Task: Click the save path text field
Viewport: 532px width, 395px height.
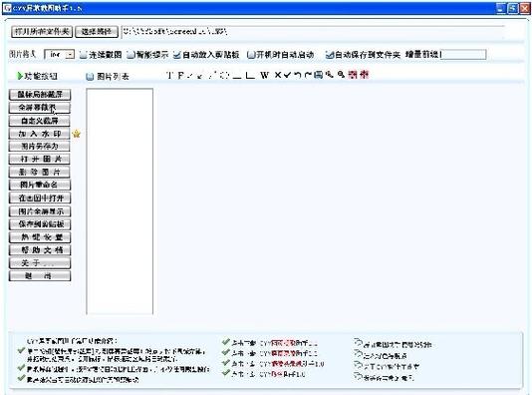Action: [313, 32]
